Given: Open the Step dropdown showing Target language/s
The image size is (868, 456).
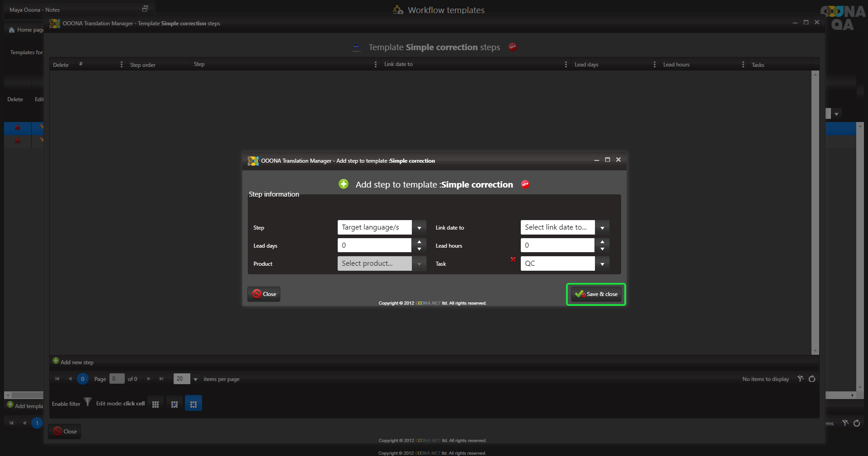Looking at the screenshot, I should [419, 228].
